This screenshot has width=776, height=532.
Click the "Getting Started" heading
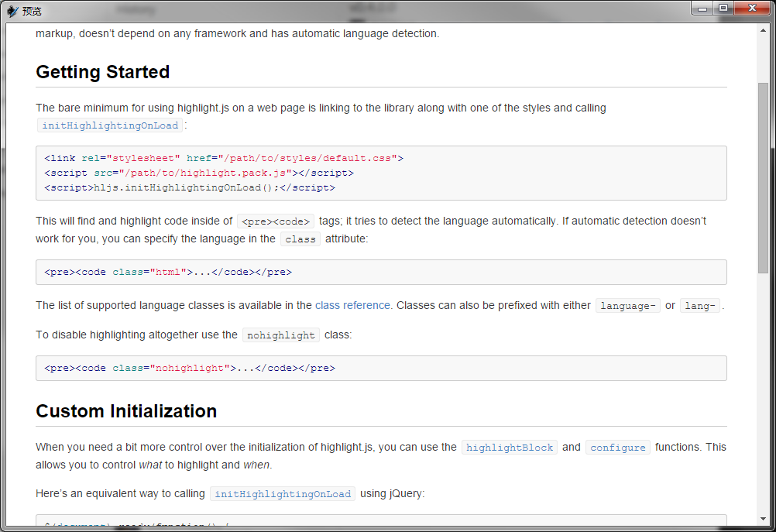tap(103, 72)
